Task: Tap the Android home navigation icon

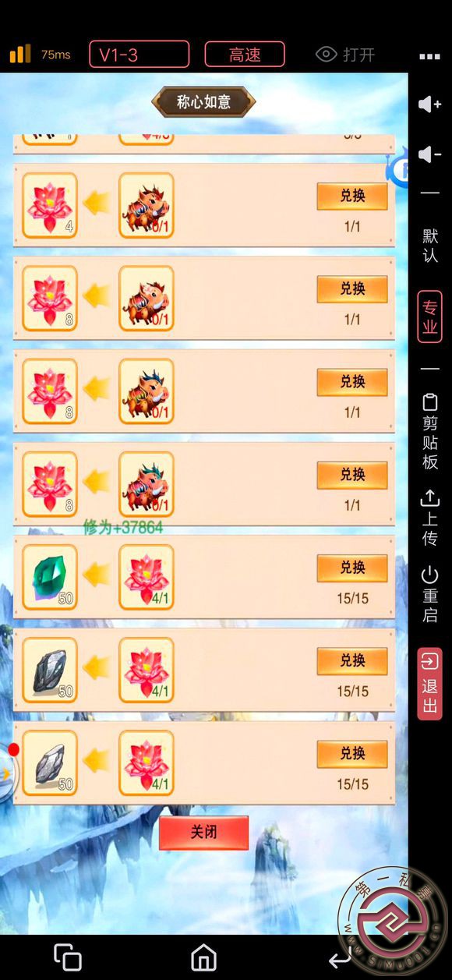Action: [x=204, y=956]
